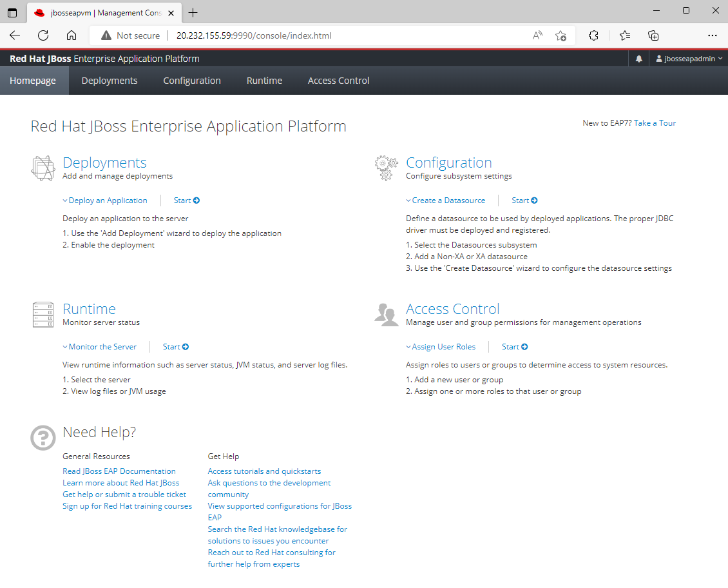
Task: Open Read JBoss EAP Documentation link
Action: click(x=119, y=471)
